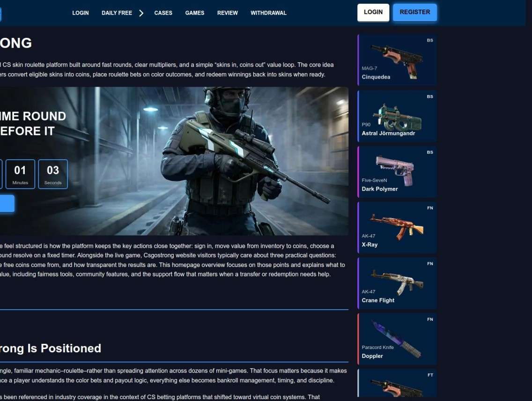Click the Crane Flight AK-47 image
Screen dimensions: 532x401
(x=397, y=282)
